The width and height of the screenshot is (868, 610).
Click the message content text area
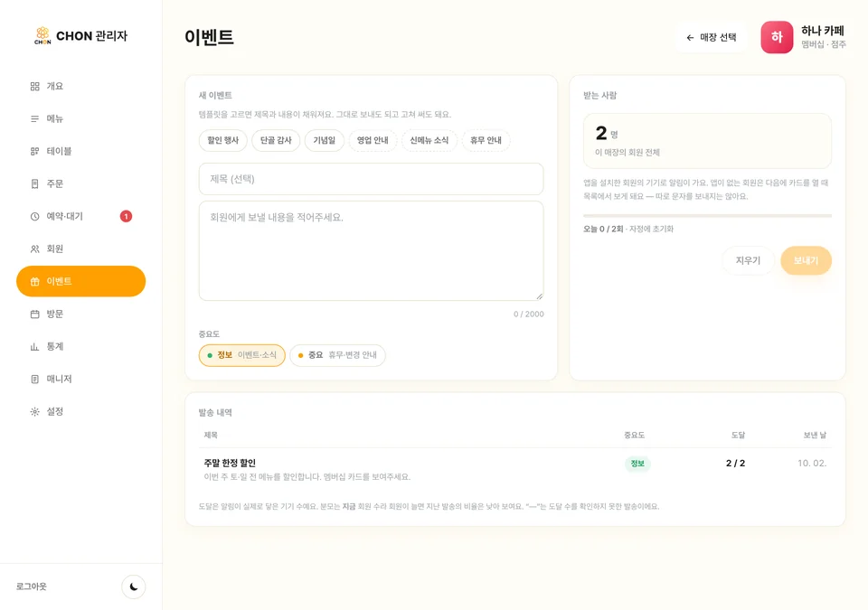point(371,250)
